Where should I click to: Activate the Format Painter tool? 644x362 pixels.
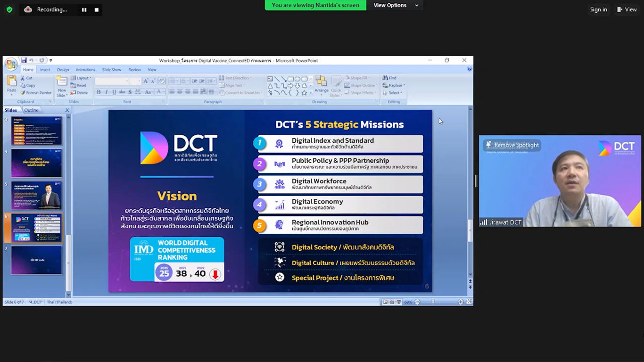(x=36, y=93)
